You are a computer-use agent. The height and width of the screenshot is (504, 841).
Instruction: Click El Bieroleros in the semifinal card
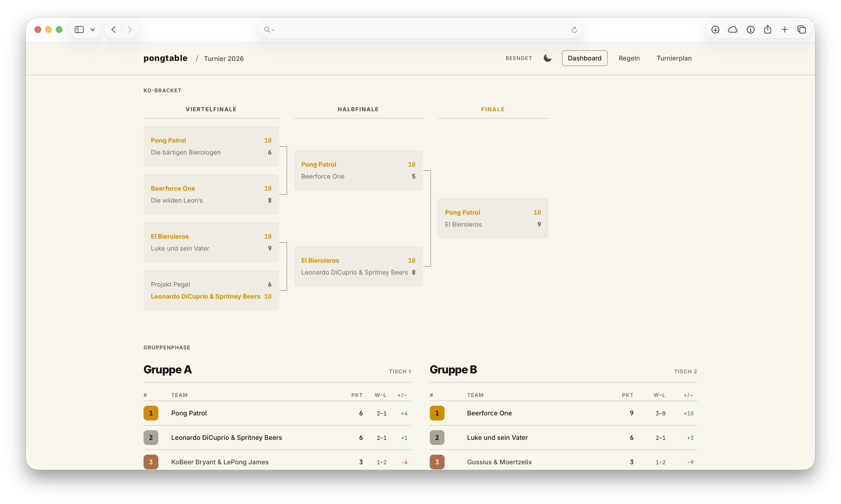(x=320, y=261)
